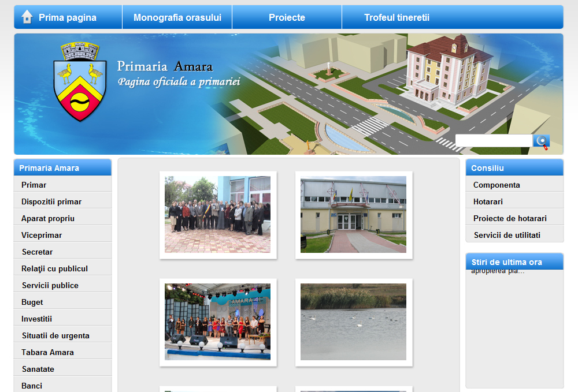Open Monografia orasului menu item
This screenshot has width=578, height=392.
tap(177, 17)
